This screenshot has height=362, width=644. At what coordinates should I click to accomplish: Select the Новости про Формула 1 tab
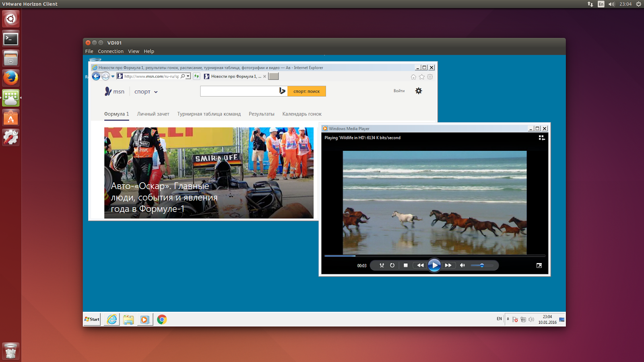tap(235, 76)
